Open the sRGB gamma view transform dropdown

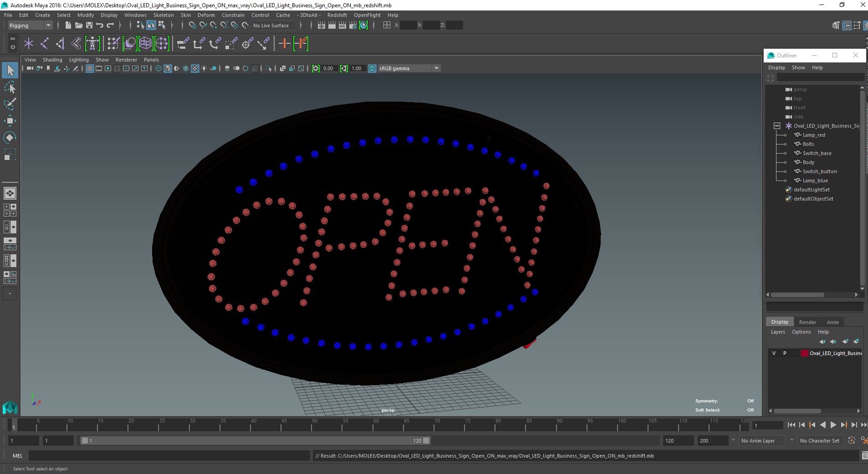pyautogui.click(x=409, y=68)
